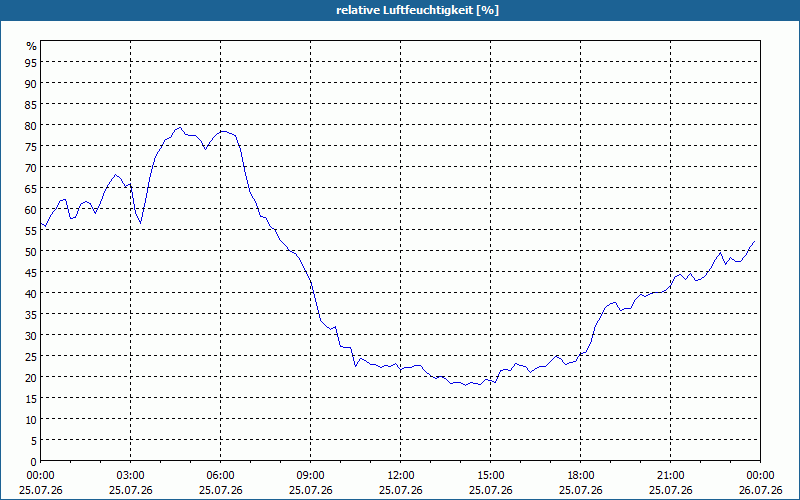Image resolution: width=800 pixels, height=500 pixels.
Task: Select the '09:00' time label
Action: 310,476
